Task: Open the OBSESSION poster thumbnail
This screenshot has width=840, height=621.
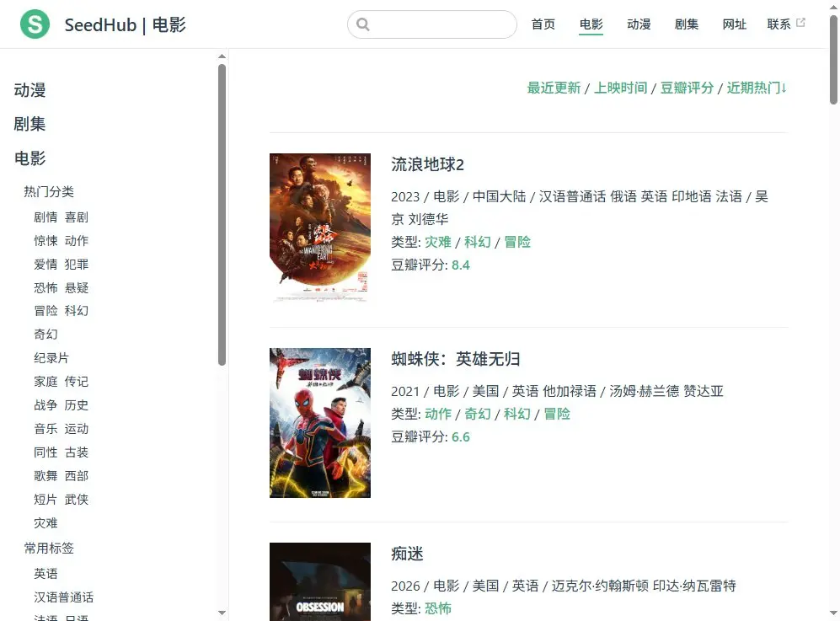Action: pos(320,582)
